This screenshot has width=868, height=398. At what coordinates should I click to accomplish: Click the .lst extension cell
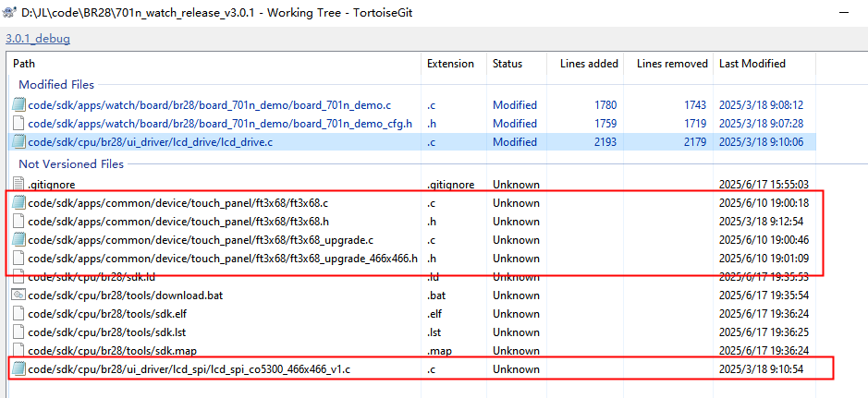pos(434,332)
